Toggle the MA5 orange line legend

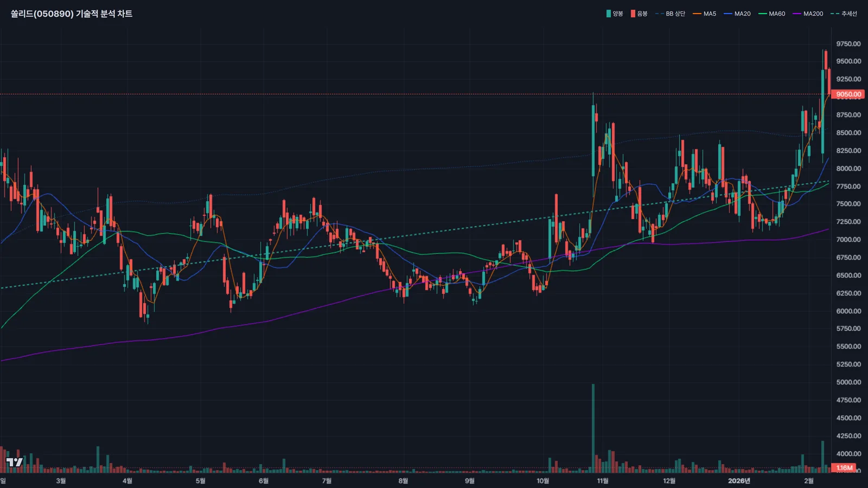[x=705, y=14]
